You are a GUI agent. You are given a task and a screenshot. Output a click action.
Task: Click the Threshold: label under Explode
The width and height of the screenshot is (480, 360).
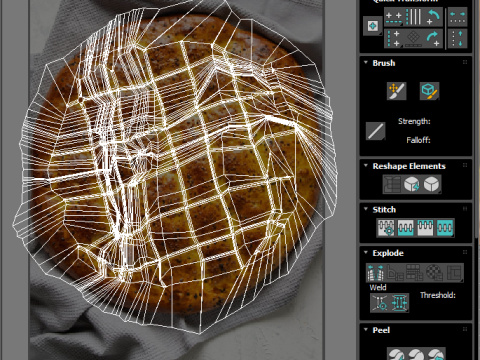point(438,295)
